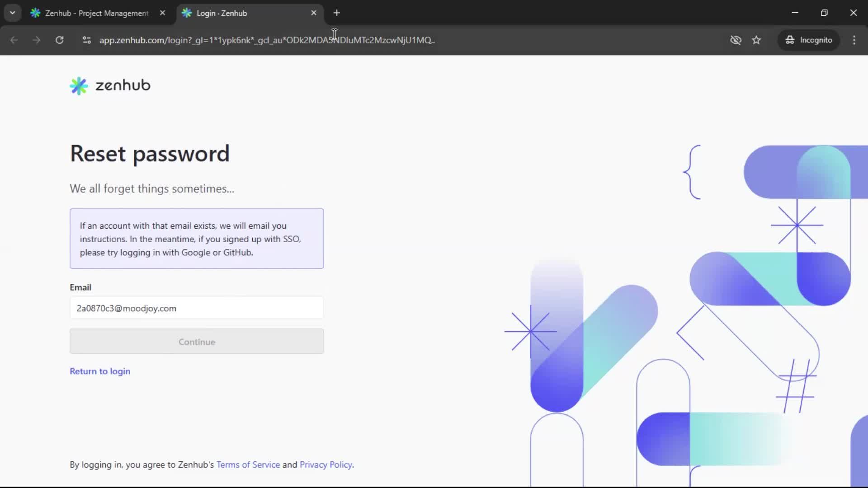868x488 pixels.
Task: Click the browser back navigation arrow
Action: tap(14, 40)
